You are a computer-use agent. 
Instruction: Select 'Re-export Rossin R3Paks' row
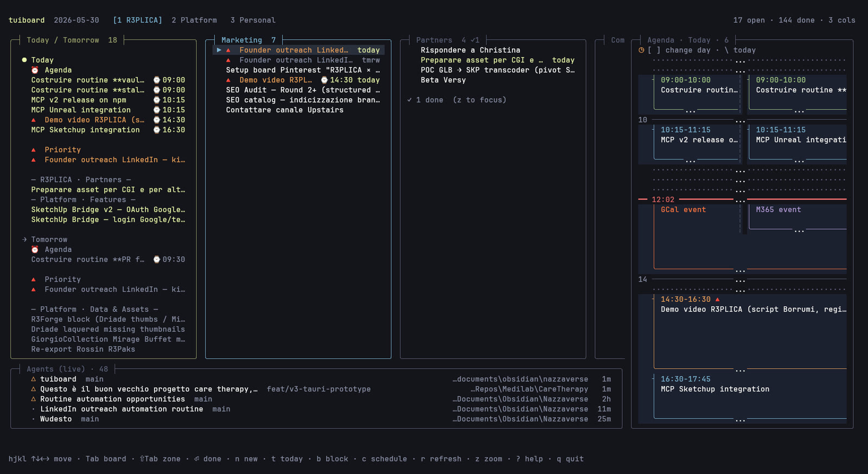click(83, 349)
